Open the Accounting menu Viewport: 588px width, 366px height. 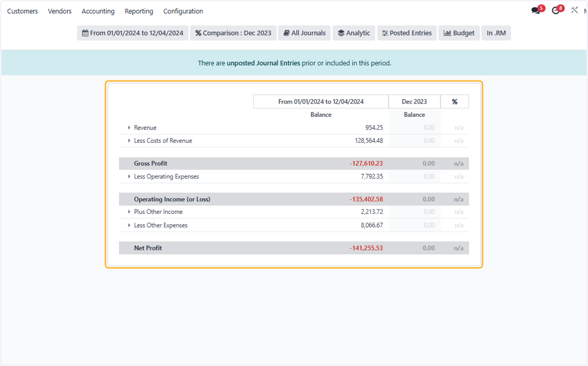pos(98,11)
